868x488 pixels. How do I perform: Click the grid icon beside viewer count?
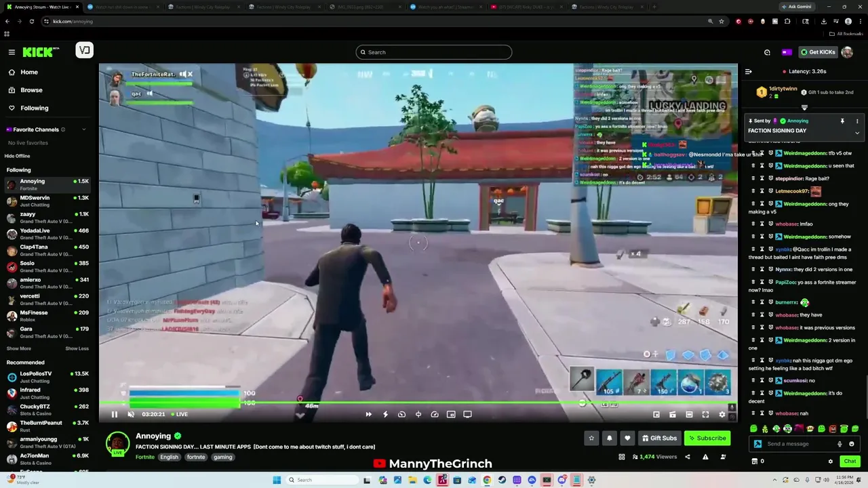621,457
